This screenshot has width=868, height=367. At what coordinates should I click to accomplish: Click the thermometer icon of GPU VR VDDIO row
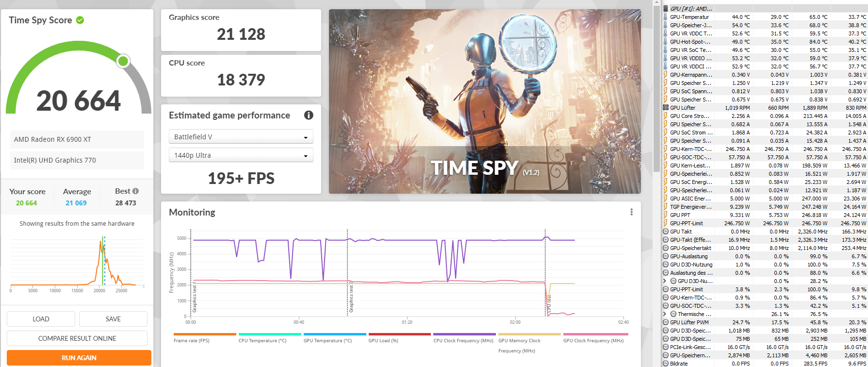tap(666, 58)
